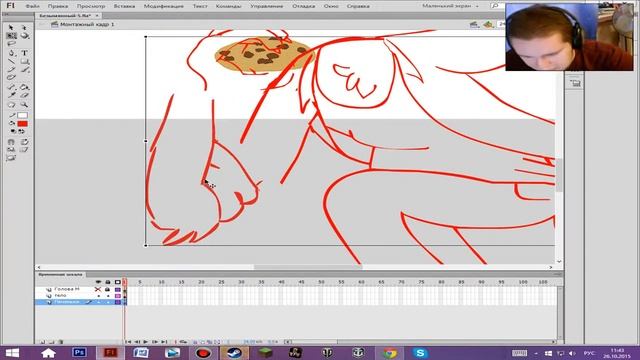This screenshot has height=360, width=640.
Task: Click the black and white colors icon
Action: point(13,131)
